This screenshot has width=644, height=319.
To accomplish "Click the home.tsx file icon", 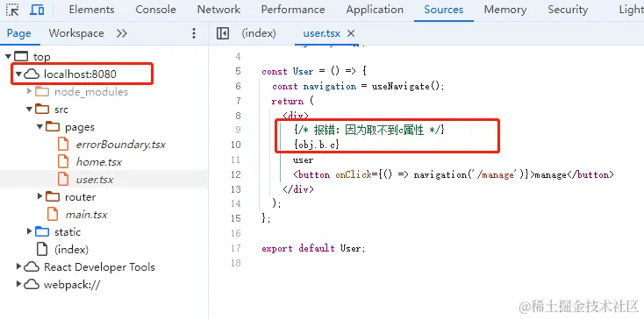I will [x=63, y=162].
